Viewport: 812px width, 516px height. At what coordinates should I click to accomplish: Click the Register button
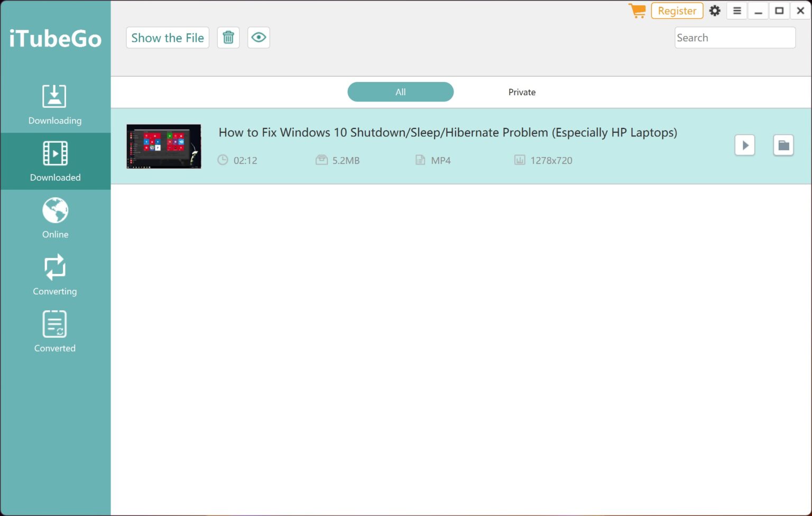(677, 10)
